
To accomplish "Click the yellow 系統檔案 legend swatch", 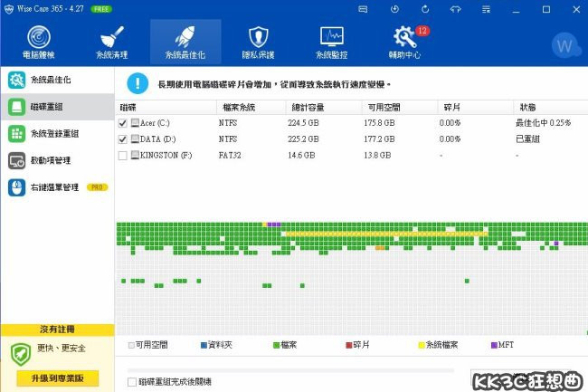I will point(422,345).
